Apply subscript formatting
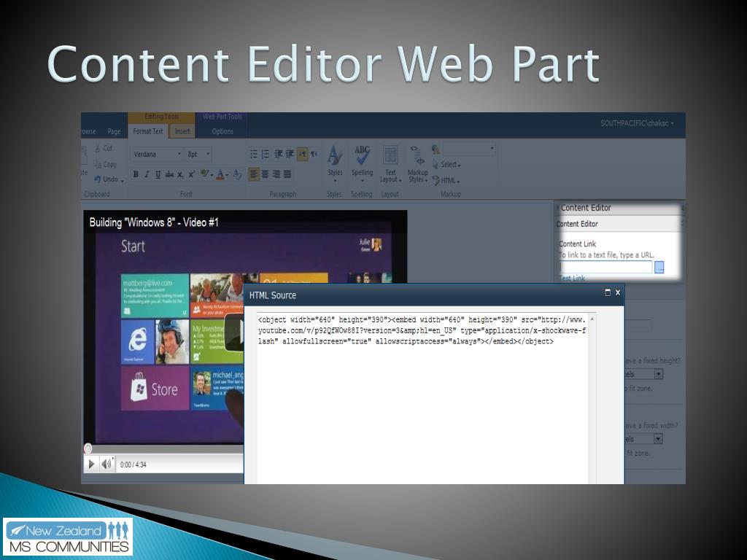Screen dimensions: 747x560 [181, 175]
